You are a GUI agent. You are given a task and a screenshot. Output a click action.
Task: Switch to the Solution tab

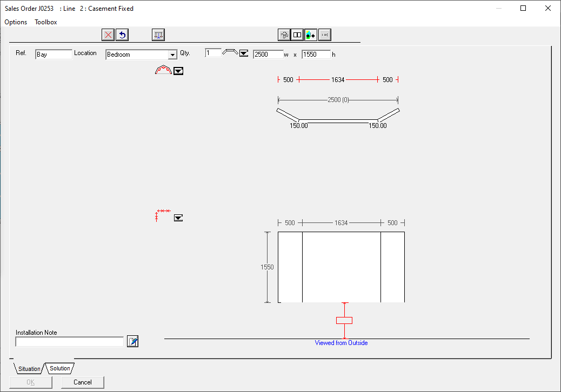[x=60, y=368]
